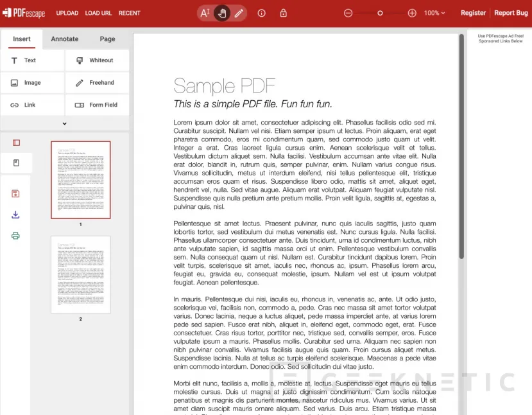Select the text selection tool in top toolbar
The image size is (532, 415).
pos(205,13)
